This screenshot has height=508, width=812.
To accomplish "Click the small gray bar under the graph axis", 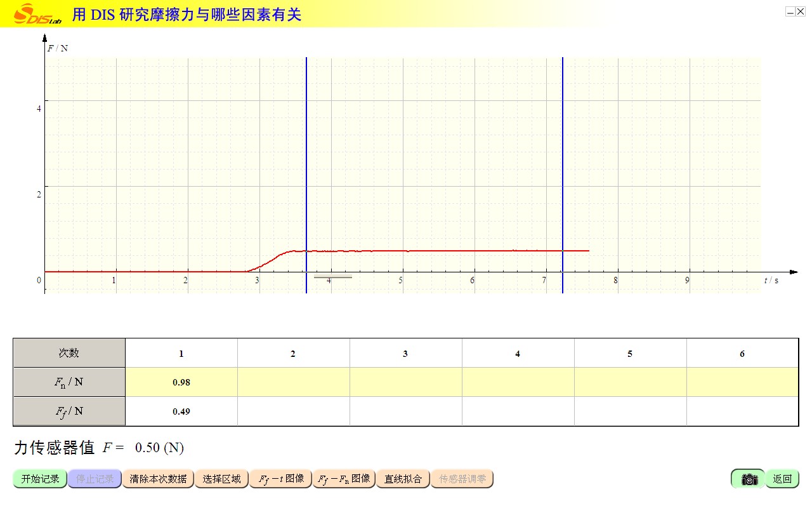I will [332, 277].
